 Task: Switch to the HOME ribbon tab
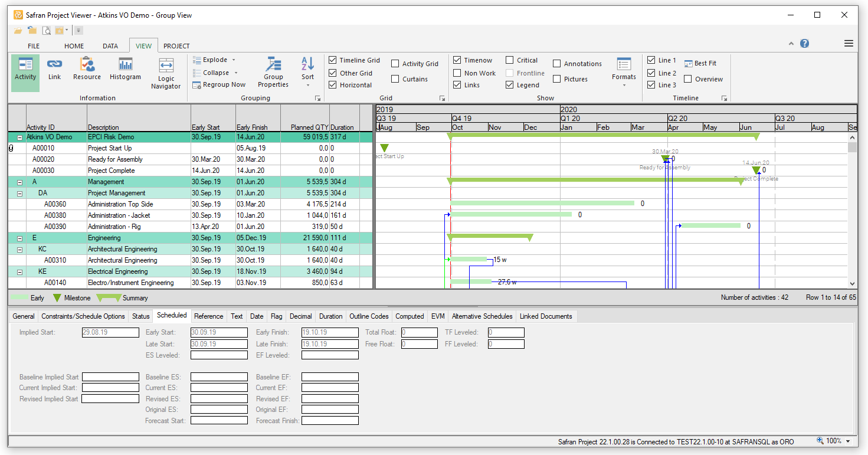[74, 46]
